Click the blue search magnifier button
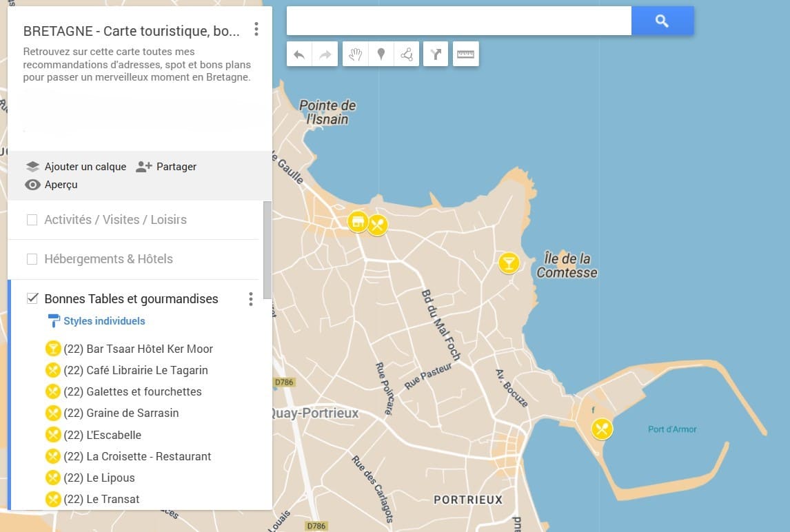790x532 pixels. click(x=662, y=21)
